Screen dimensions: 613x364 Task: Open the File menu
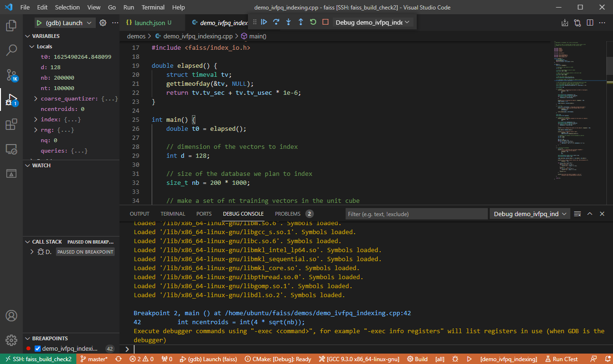click(25, 7)
